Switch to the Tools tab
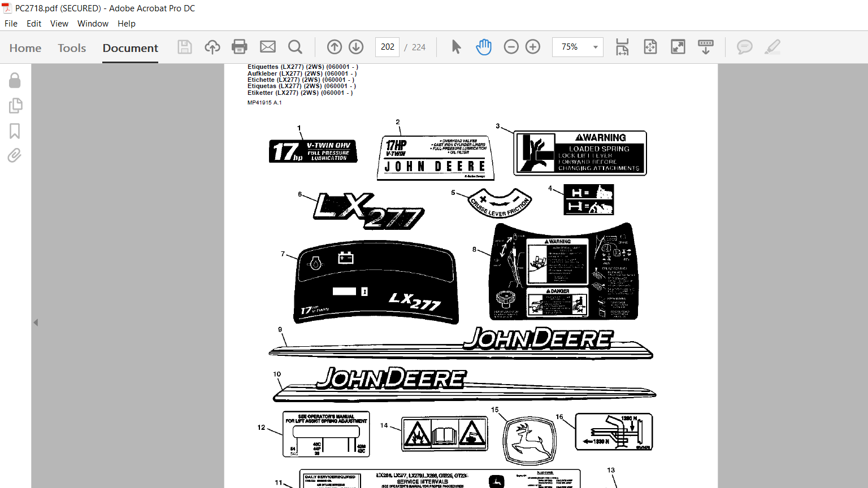Screen dimensions: 868x488 pyautogui.click(x=72, y=48)
